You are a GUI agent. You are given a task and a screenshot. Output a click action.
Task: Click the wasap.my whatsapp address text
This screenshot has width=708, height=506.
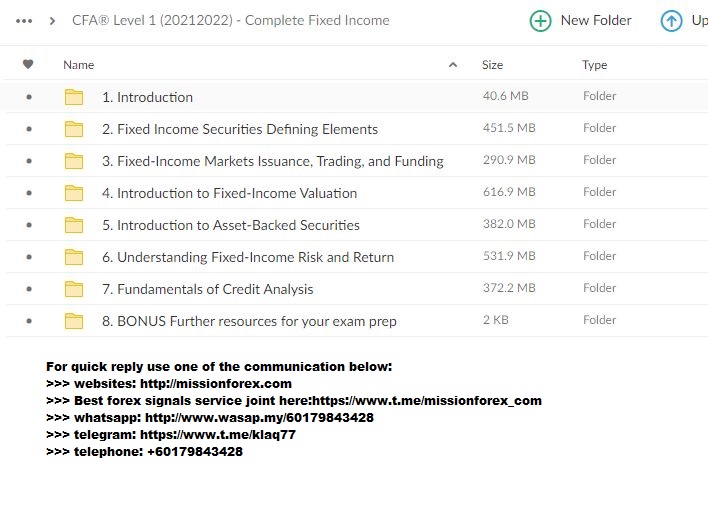(259, 418)
